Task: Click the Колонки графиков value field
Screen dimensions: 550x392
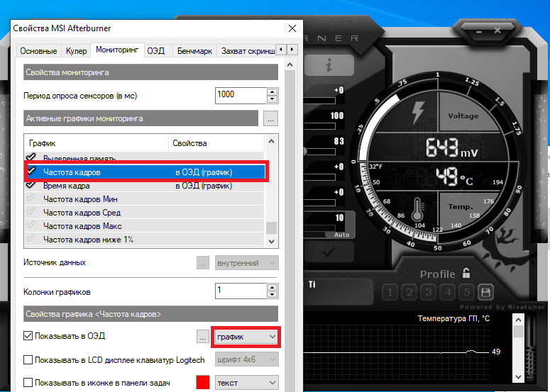Action: [241, 291]
